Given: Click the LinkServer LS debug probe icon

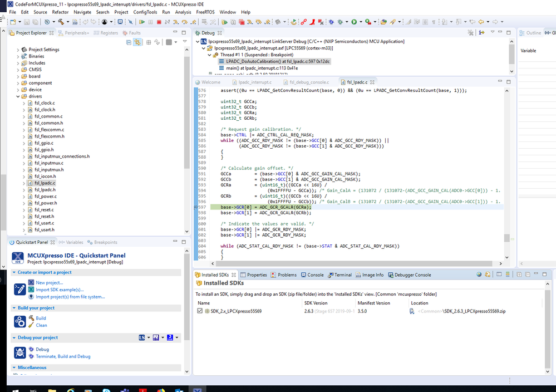Looking at the screenshot, I should click(142, 337).
